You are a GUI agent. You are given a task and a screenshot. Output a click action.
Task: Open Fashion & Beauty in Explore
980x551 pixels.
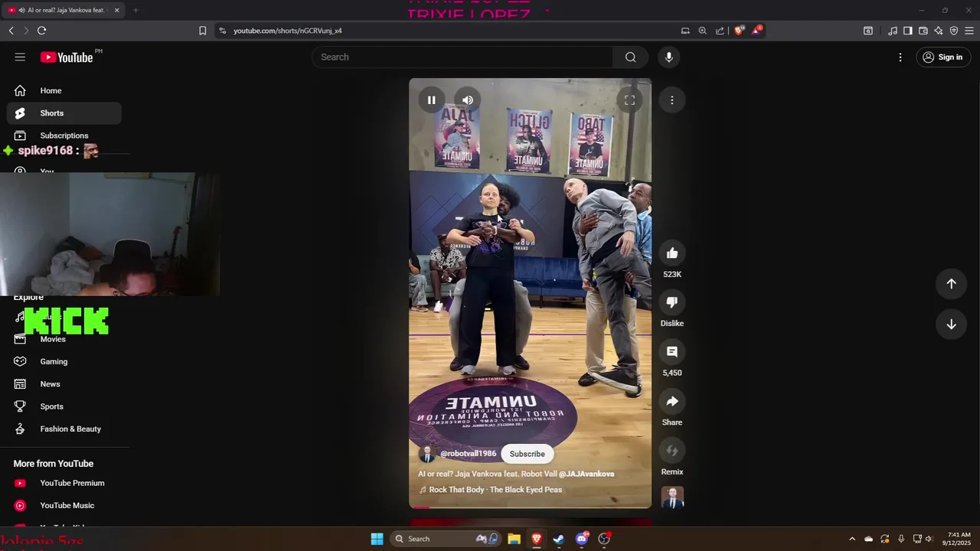point(64,429)
